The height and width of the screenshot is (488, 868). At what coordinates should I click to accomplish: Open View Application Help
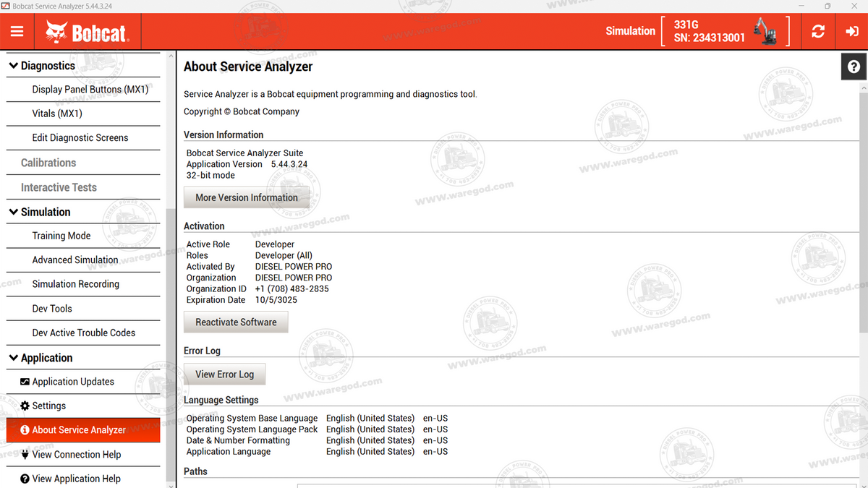[83, 479]
